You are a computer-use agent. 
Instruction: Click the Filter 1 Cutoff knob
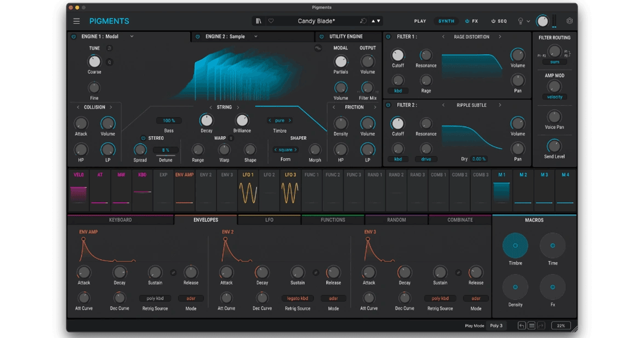point(398,55)
